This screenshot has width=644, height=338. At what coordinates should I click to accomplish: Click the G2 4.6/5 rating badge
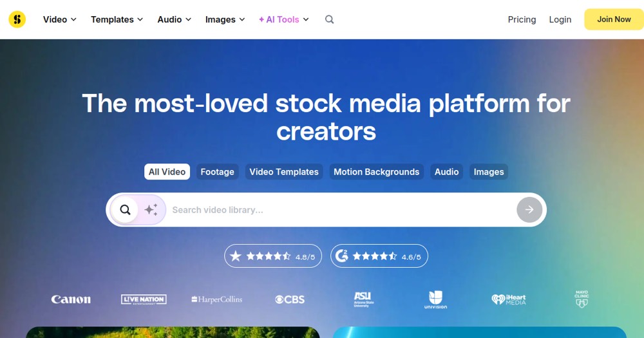pos(379,256)
